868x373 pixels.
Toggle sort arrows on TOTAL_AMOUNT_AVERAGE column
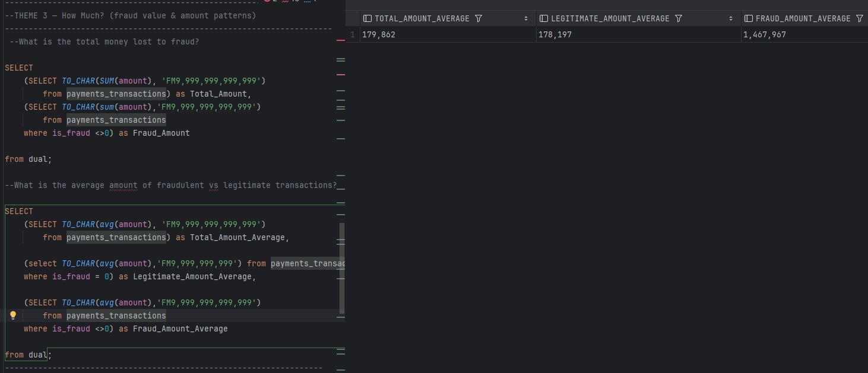pyautogui.click(x=526, y=19)
